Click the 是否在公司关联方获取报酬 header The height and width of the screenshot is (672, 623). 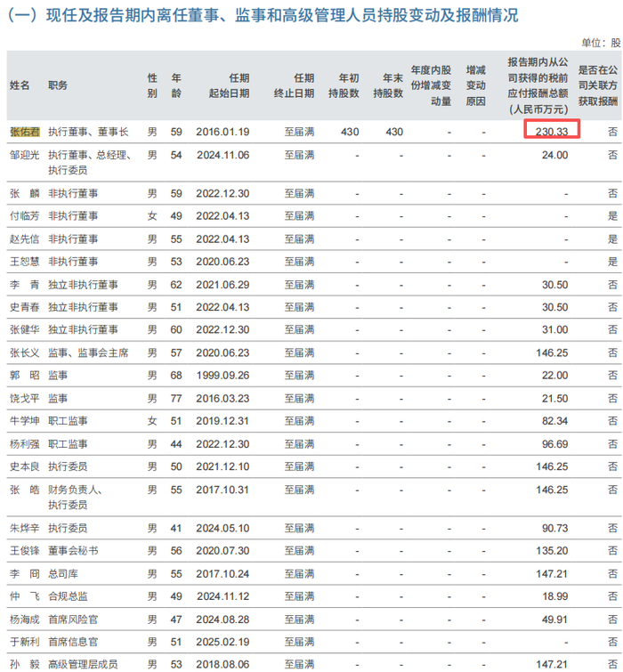(598, 85)
